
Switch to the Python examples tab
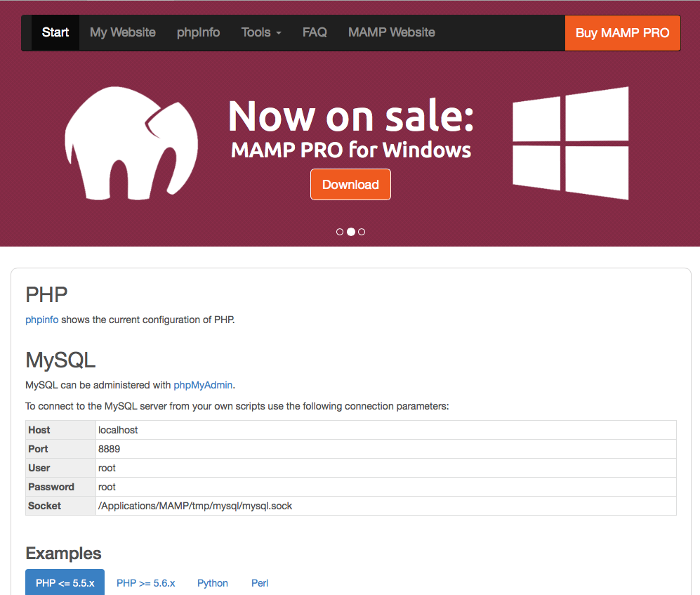(213, 583)
